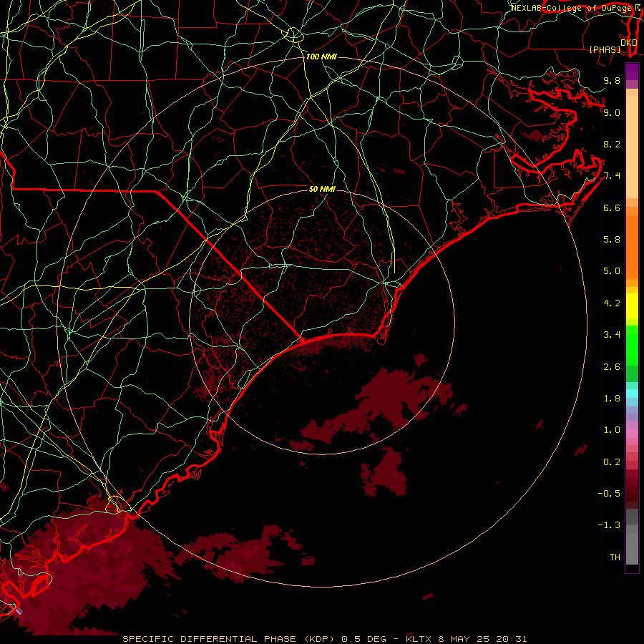Click the 1.0 scale label
The image size is (644, 644).
[x=612, y=430]
